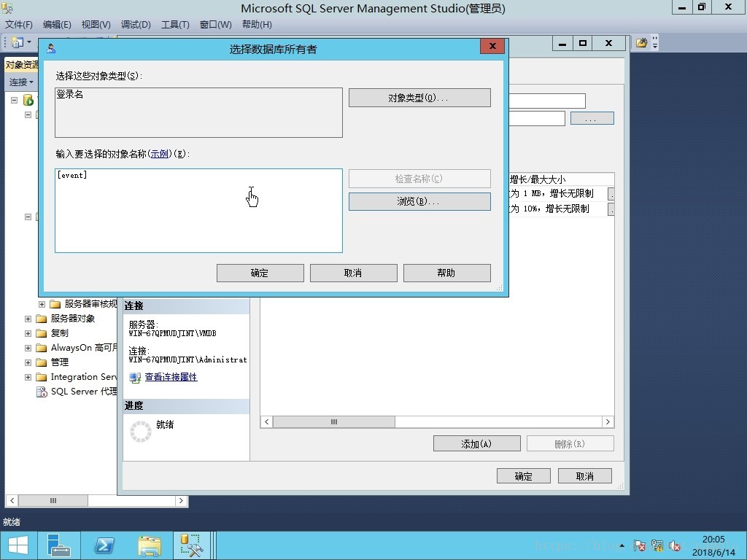
Task: Select the 对象资源管理器 tab
Action: click(x=22, y=65)
